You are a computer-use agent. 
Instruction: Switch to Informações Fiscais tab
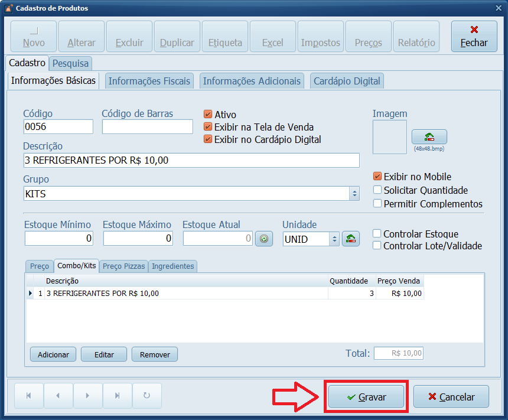coord(149,82)
